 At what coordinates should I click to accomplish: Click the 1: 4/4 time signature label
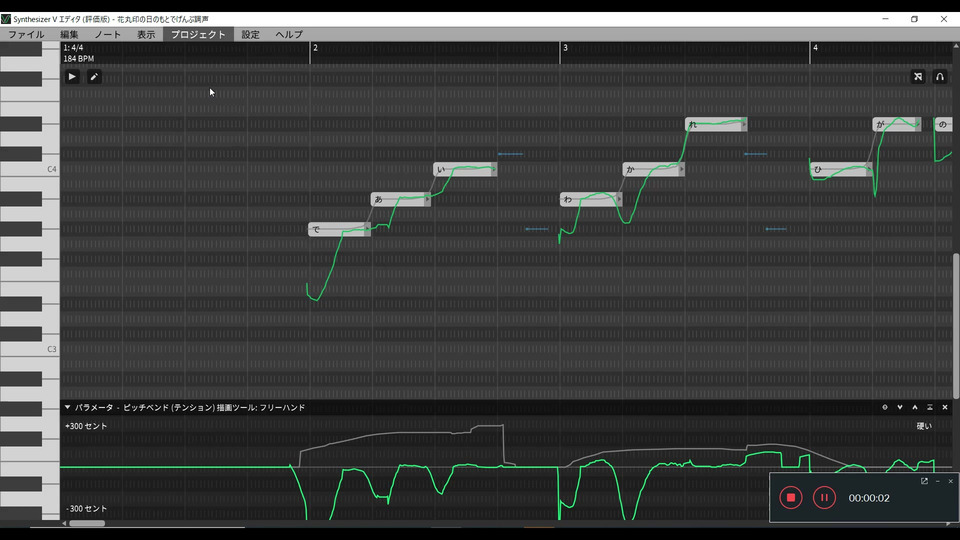tap(73, 48)
